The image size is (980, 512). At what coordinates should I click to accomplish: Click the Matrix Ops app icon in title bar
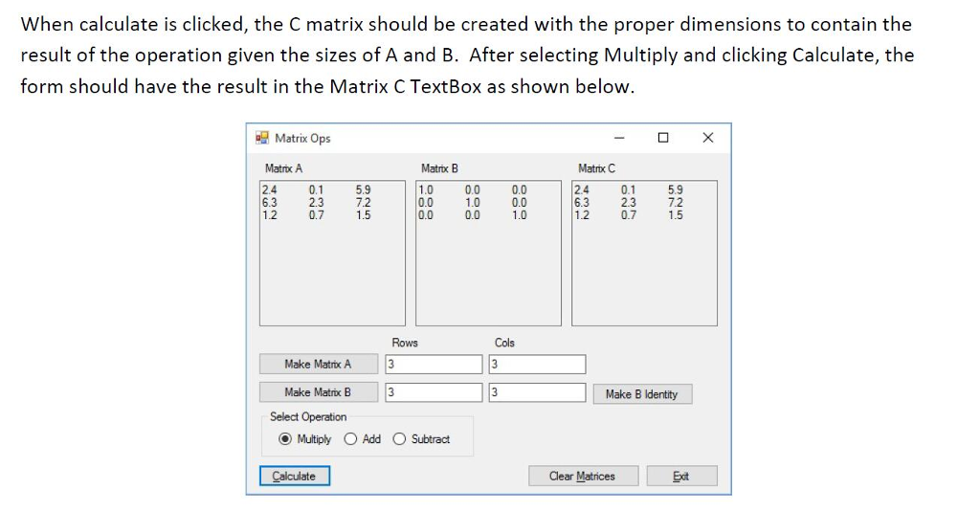pos(262,138)
